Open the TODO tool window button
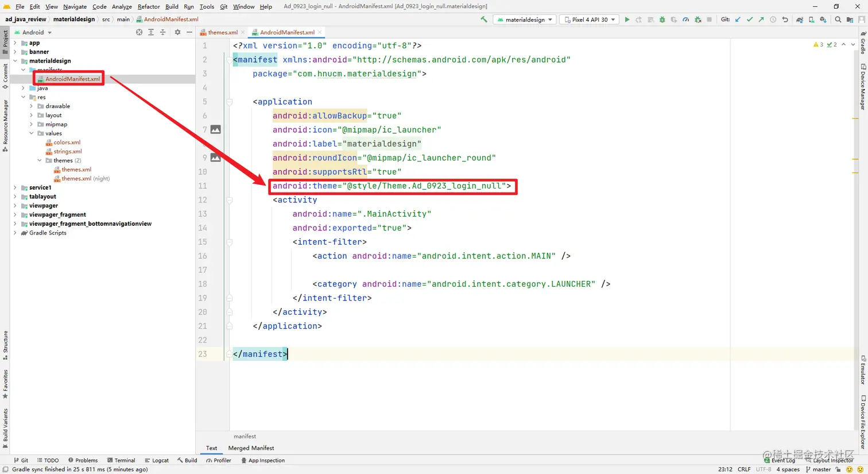 (48, 460)
